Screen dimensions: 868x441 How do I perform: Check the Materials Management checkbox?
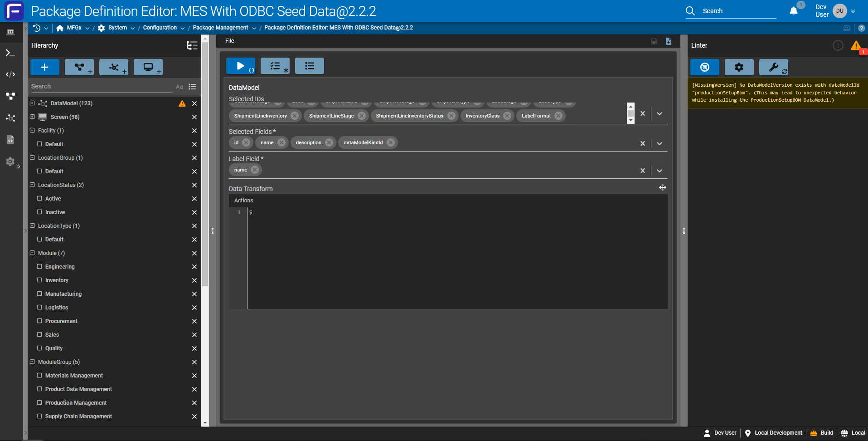tap(39, 375)
